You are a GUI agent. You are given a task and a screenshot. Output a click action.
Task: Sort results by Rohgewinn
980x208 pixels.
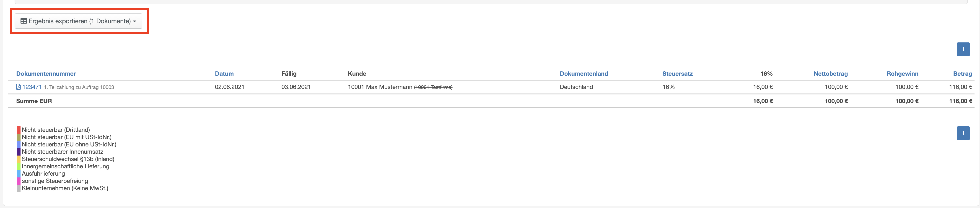[902, 74]
